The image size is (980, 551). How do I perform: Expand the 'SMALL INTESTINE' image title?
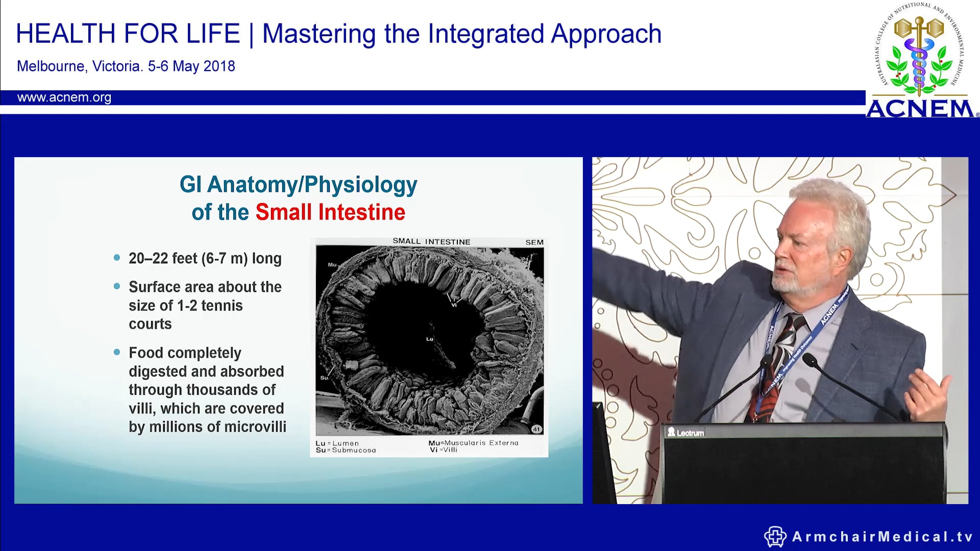(431, 241)
